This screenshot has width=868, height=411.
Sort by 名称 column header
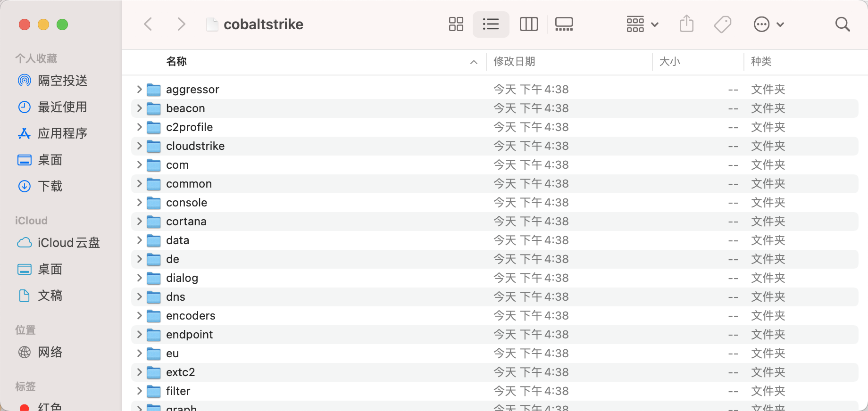[176, 61]
